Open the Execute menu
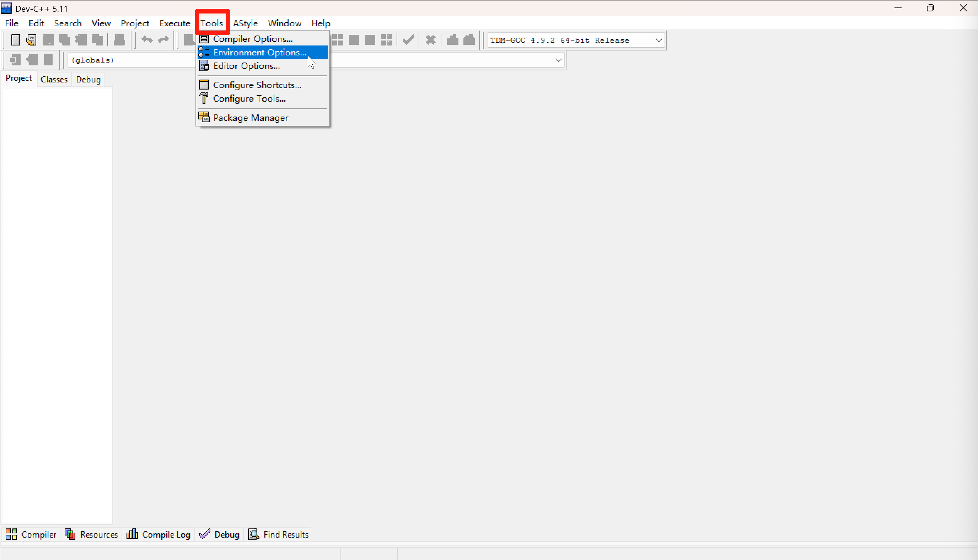The width and height of the screenshot is (978, 560). point(174,23)
